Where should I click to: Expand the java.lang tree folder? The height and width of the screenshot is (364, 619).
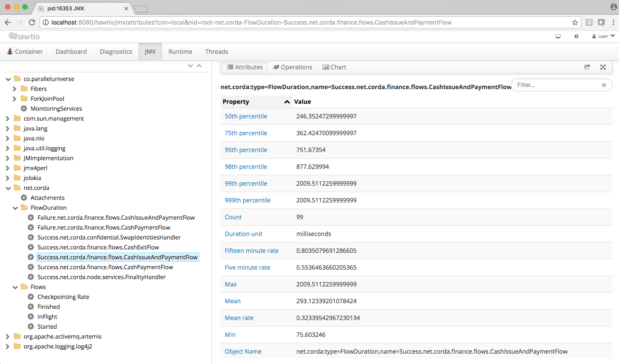click(8, 128)
